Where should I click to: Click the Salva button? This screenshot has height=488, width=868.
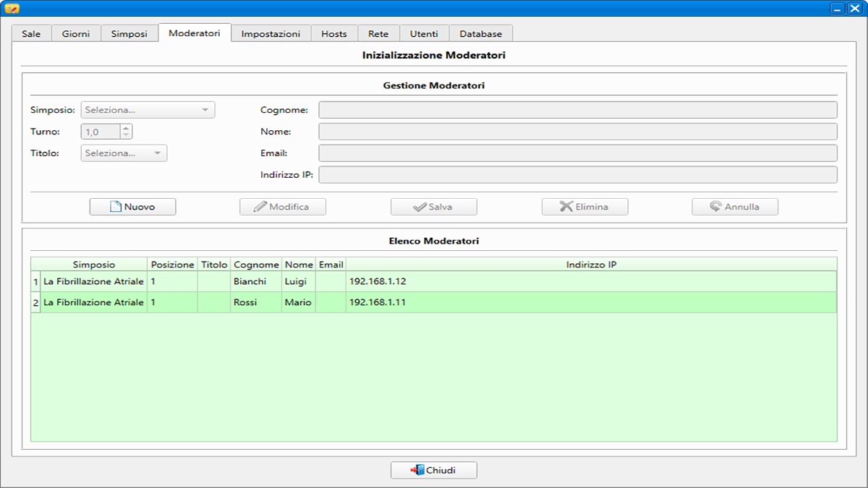click(x=434, y=207)
